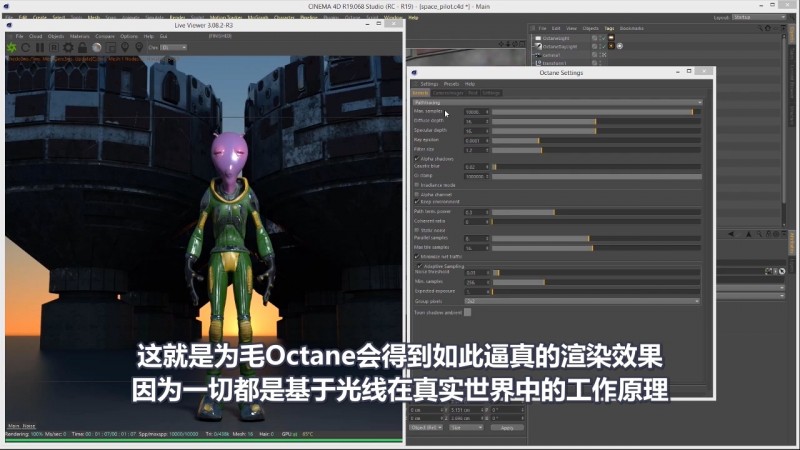Screen dimensions: 800x450
Task: Toggle the lock resolution padlock icon
Action: point(82,47)
